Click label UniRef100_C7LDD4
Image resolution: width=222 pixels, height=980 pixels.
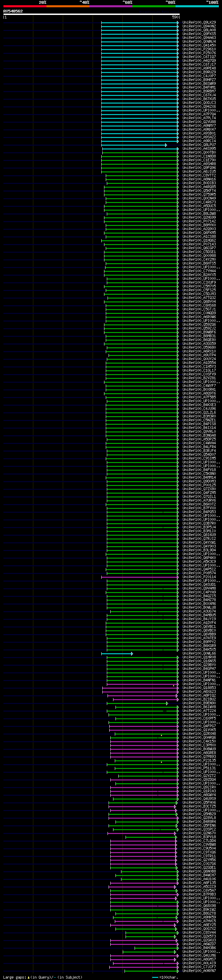click(x=199, y=840)
